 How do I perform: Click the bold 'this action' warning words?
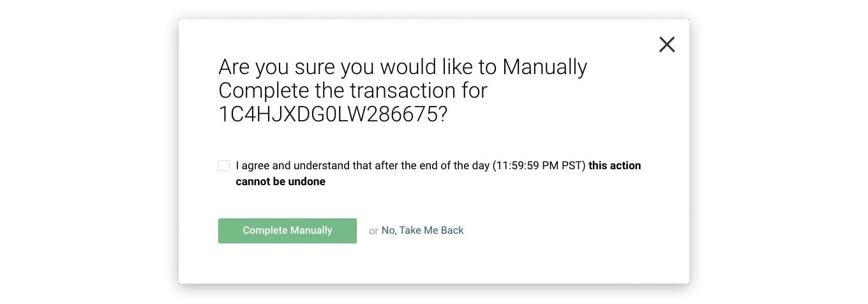pos(615,166)
